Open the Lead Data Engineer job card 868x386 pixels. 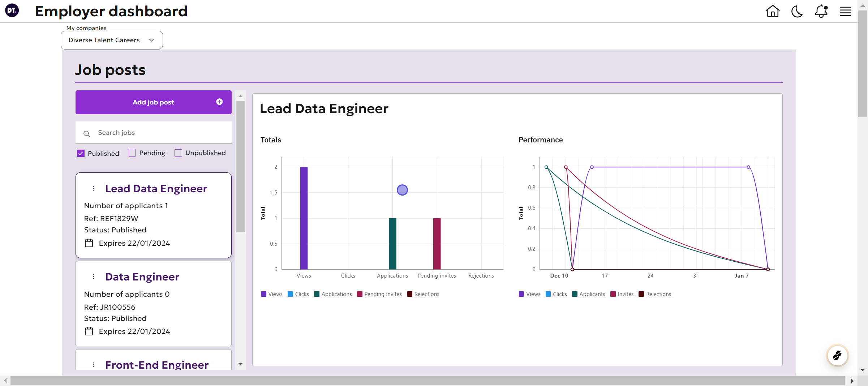click(x=154, y=215)
